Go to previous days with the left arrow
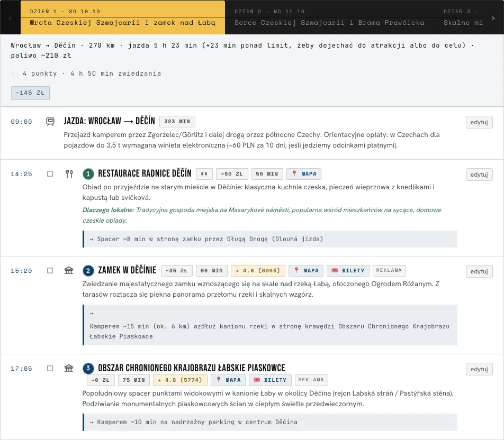The height and width of the screenshot is (440, 504). coord(10,19)
